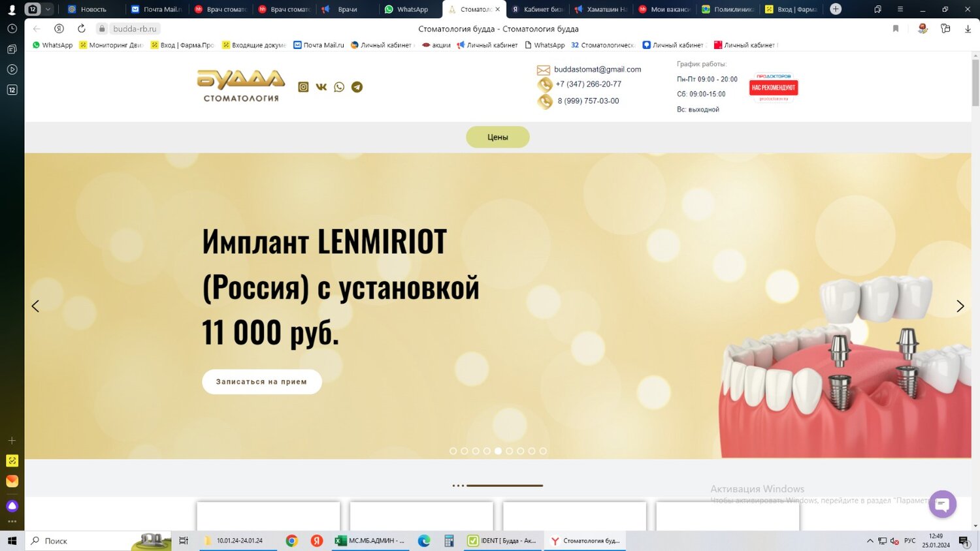Open the history clock icon in the sidebar
980x551 pixels.
tap(12, 29)
